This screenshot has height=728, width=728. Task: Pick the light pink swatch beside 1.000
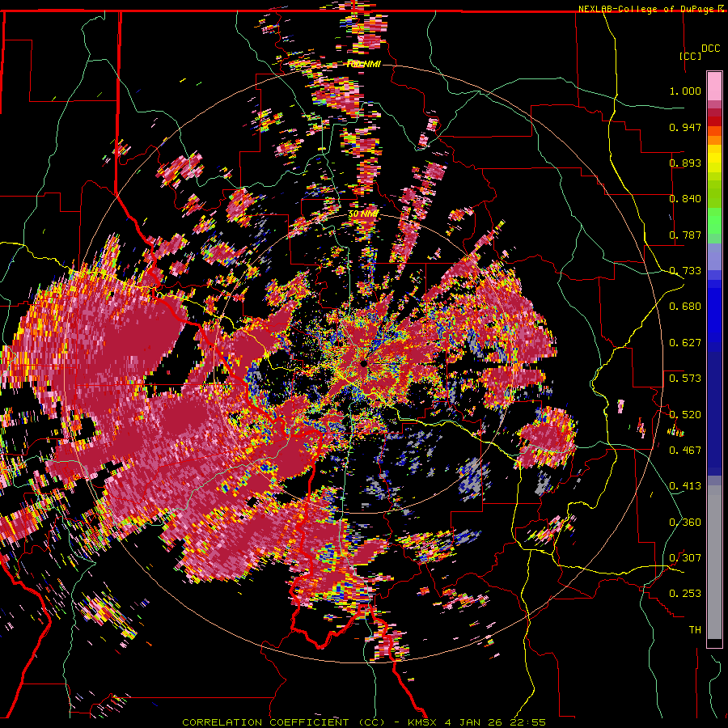[x=714, y=87]
